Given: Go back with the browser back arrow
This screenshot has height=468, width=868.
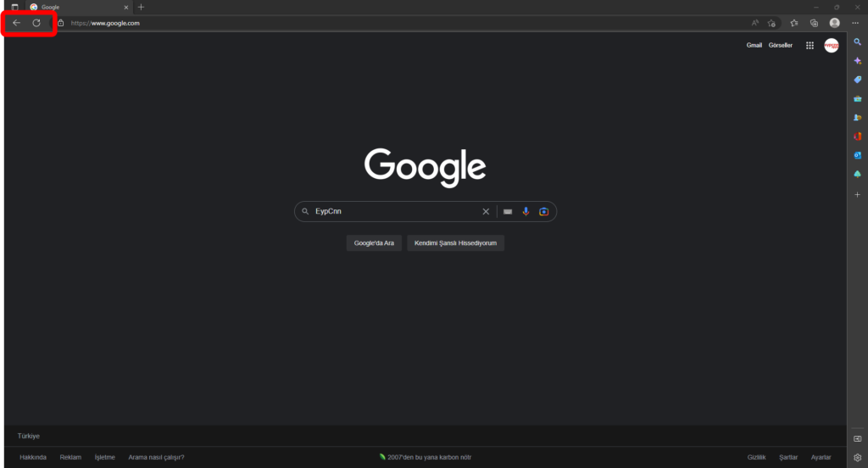Looking at the screenshot, I should tap(17, 23).
